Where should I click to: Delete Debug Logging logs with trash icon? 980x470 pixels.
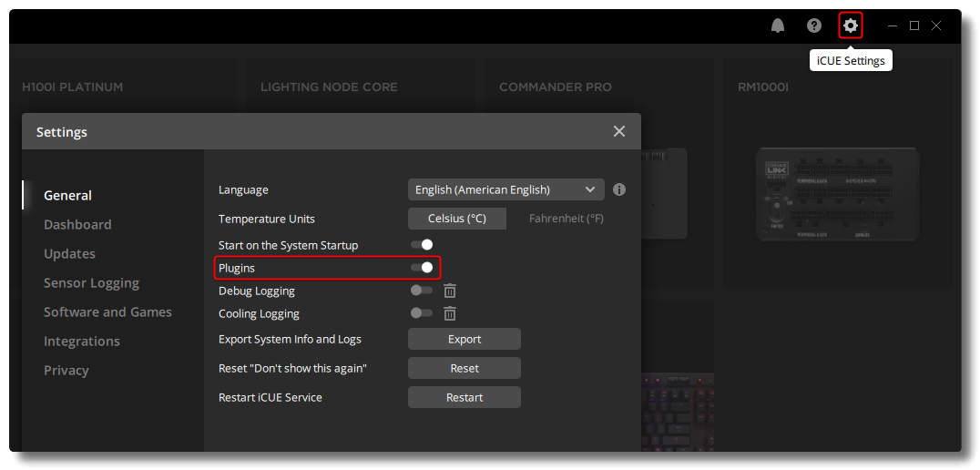point(450,291)
